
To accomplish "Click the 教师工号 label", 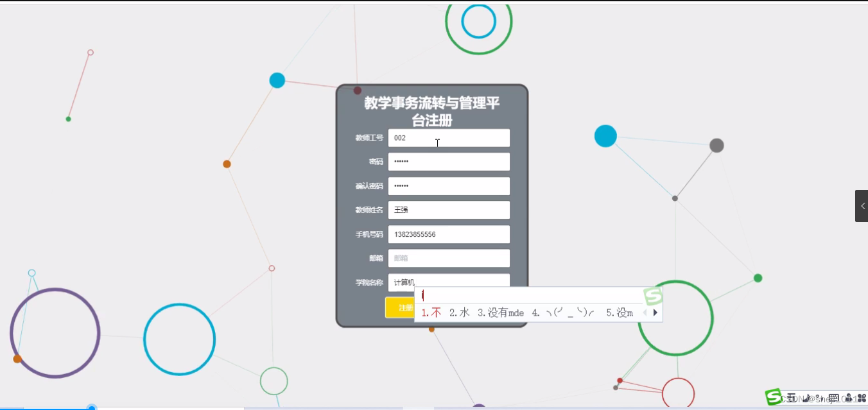I will (x=369, y=138).
